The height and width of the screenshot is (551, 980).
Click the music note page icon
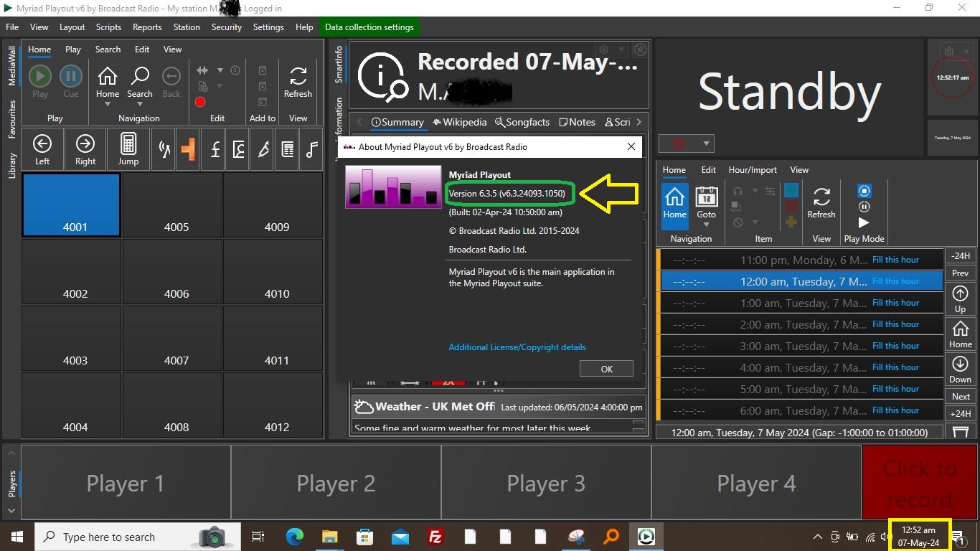[311, 149]
